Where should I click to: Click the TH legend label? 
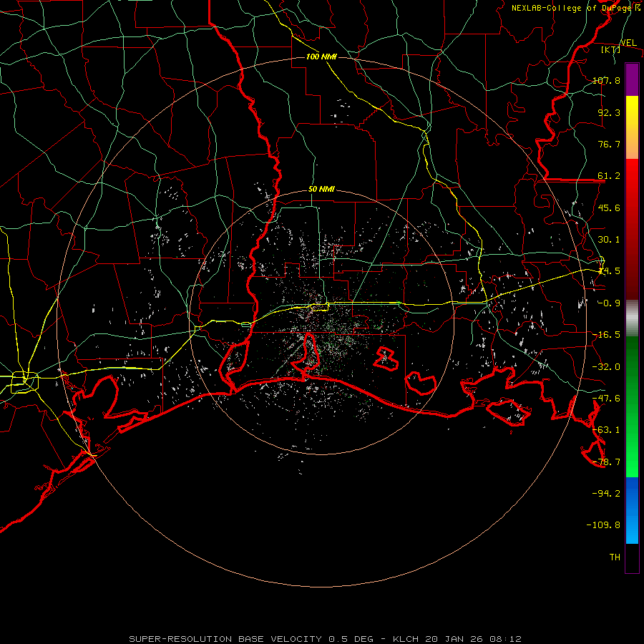click(x=615, y=557)
